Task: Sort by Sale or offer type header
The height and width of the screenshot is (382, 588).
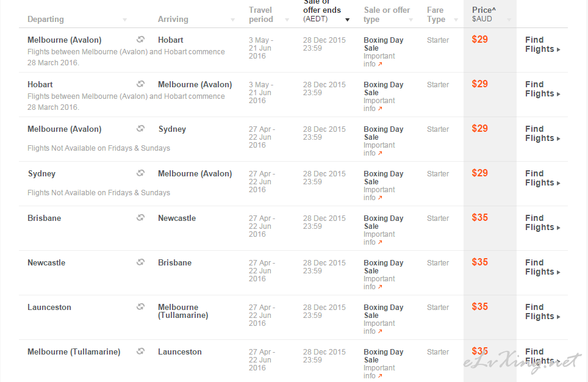Action: pos(387,15)
